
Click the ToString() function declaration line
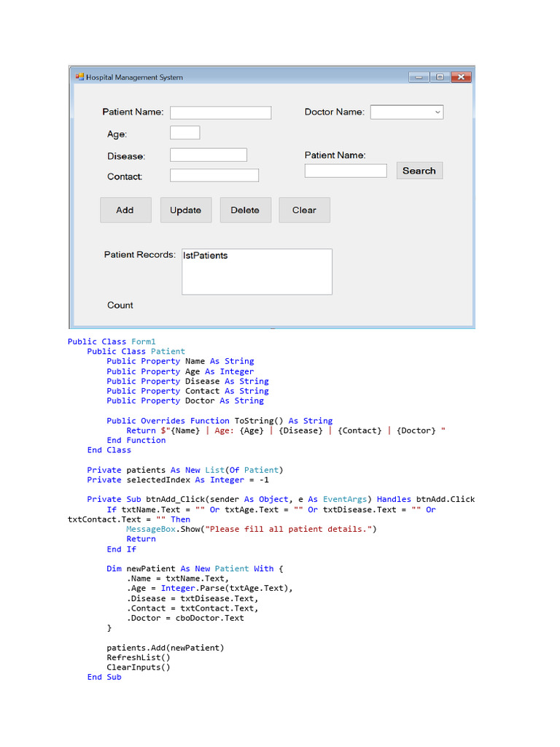tap(219, 421)
